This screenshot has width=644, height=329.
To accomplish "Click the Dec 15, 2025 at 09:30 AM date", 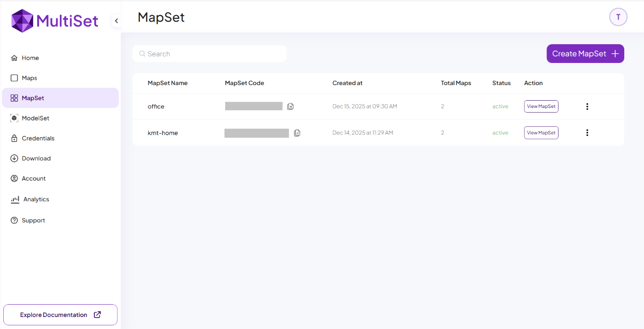I will pyautogui.click(x=365, y=107).
